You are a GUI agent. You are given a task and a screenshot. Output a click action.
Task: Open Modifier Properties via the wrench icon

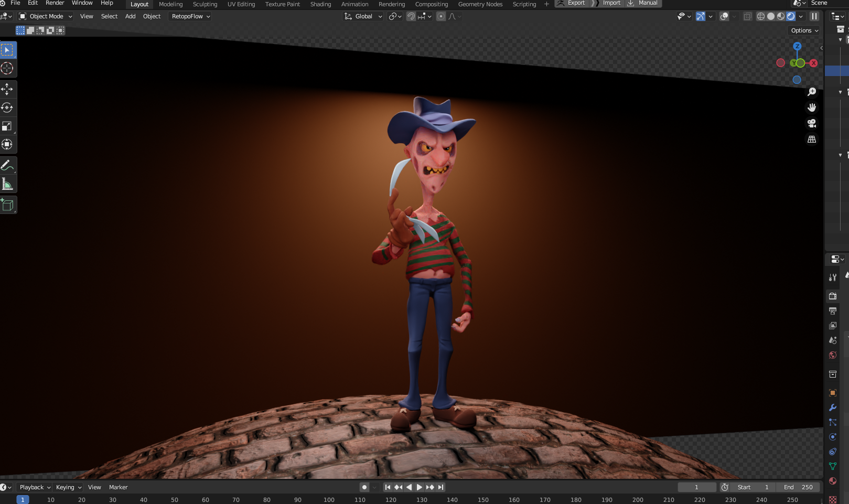coord(832,408)
